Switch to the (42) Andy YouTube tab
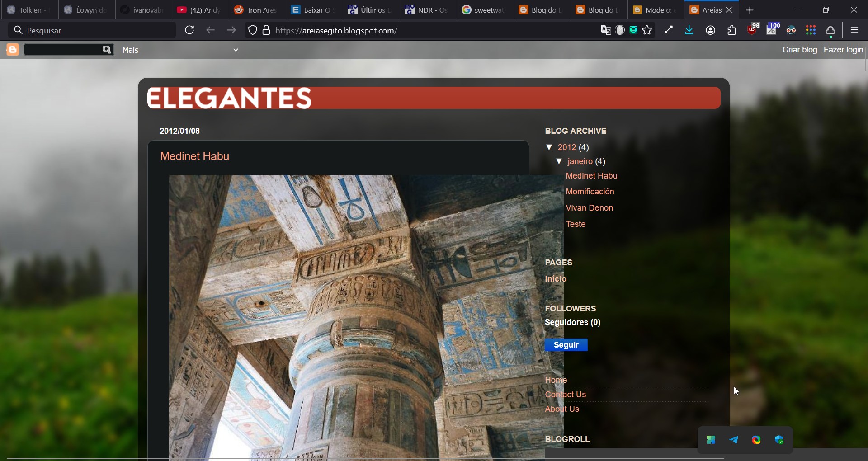 point(199,10)
